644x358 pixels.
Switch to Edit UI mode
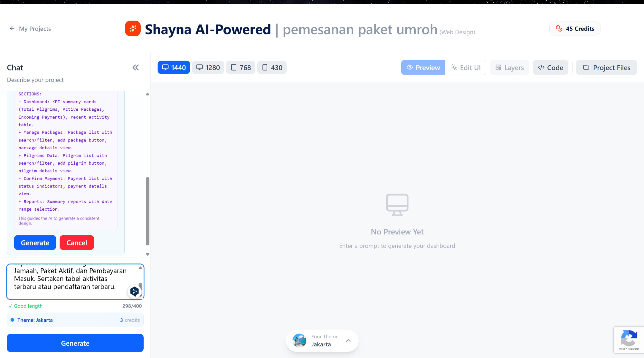point(466,67)
